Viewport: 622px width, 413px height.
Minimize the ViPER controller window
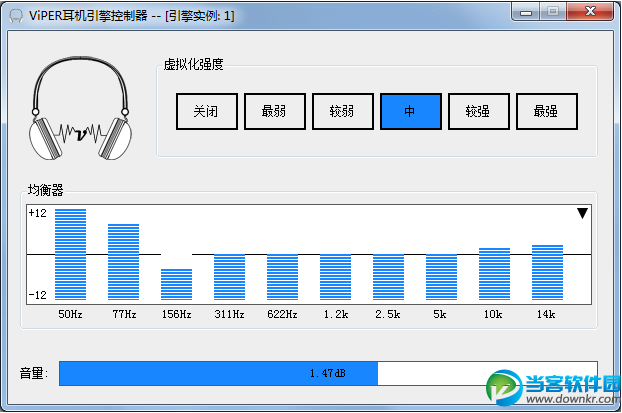526,12
